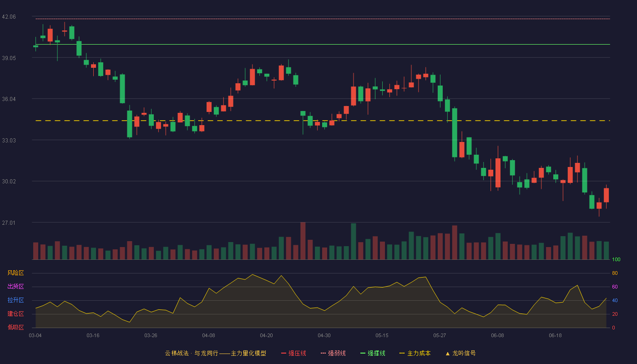Screen dimensions: 637x364
Task: Select the 风险区 zone label
Action: click(x=15, y=273)
